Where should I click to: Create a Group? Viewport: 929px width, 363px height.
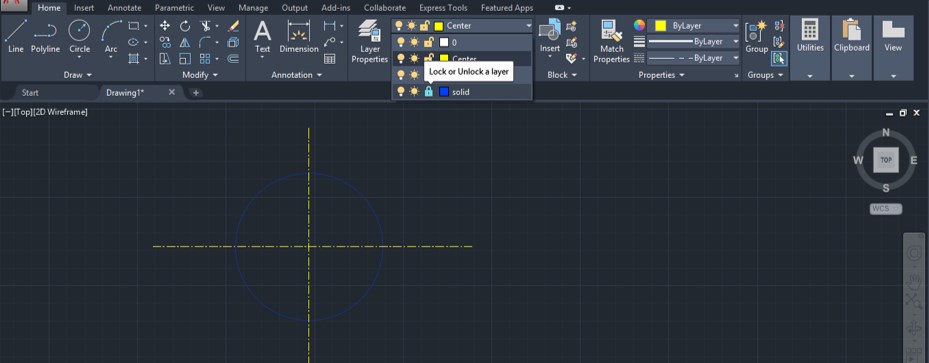[x=757, y=37]
